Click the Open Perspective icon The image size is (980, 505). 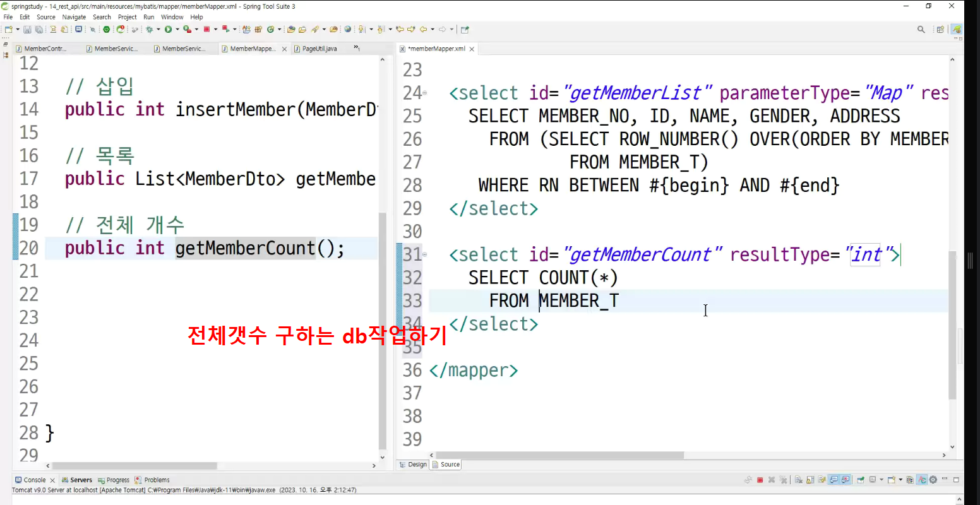[940, 29]
